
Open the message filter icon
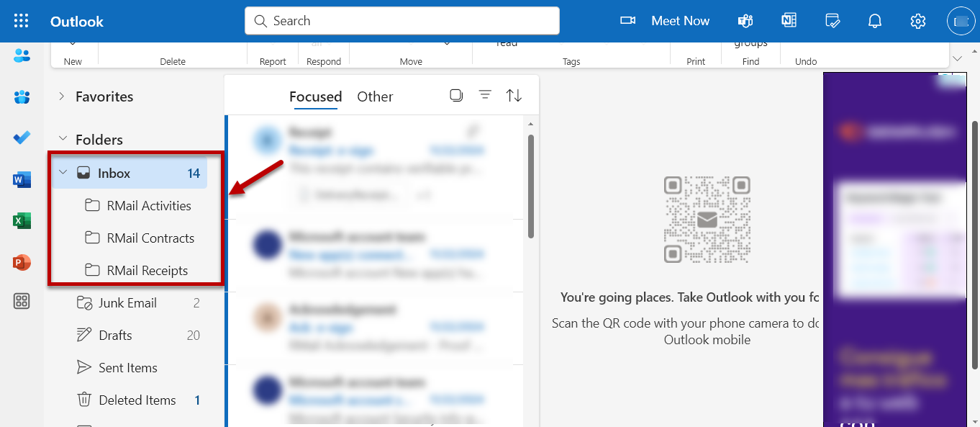click(486, 95)
